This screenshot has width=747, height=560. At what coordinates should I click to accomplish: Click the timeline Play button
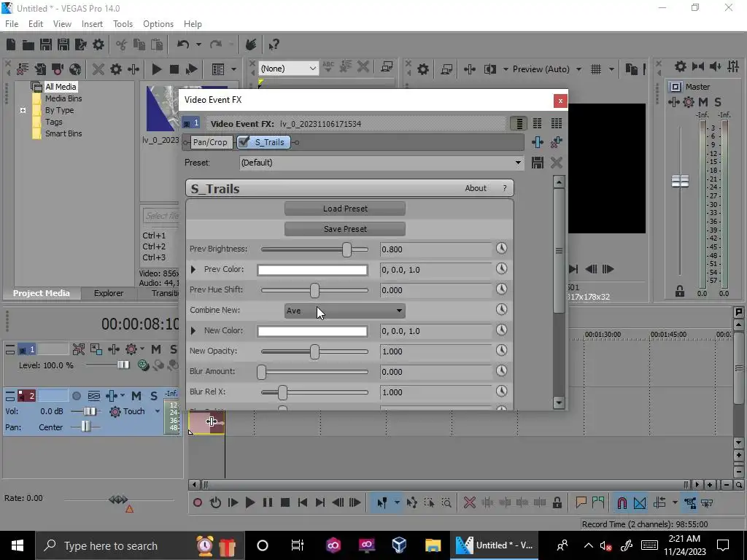coord(249,502)
